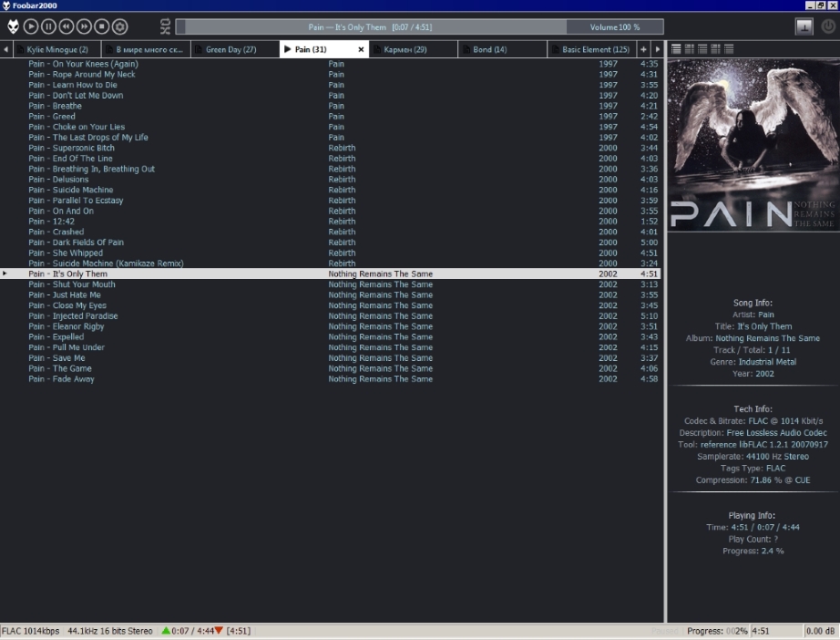
Task: Click the power shutdown icon
Action: point(828,26)
